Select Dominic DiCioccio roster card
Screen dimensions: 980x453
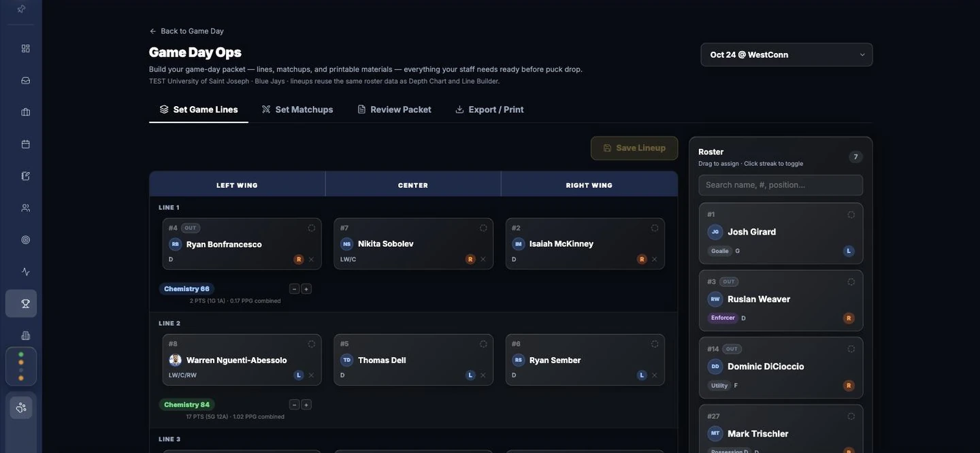[781, 368]
